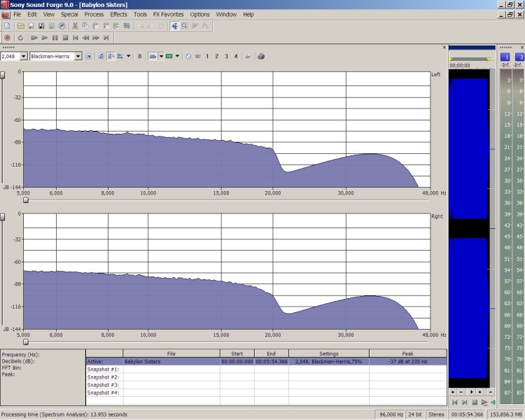Click the red Record button

[7, 38]
